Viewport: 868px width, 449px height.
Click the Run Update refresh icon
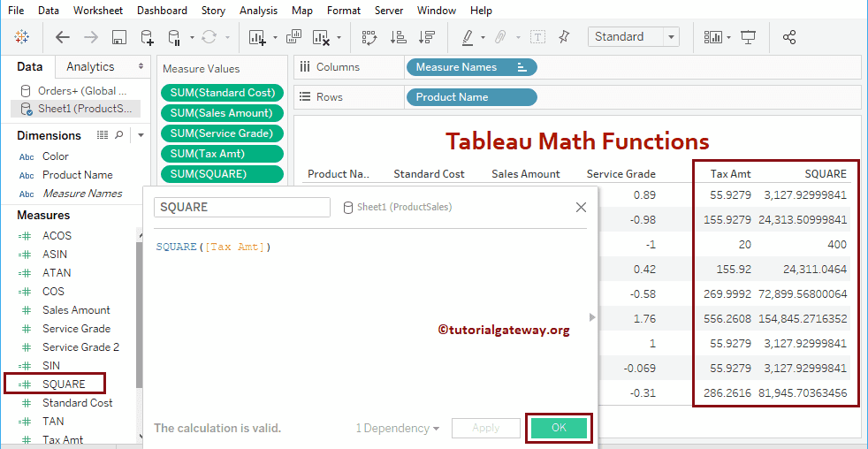pyautogui.click(x=209, y=37)
